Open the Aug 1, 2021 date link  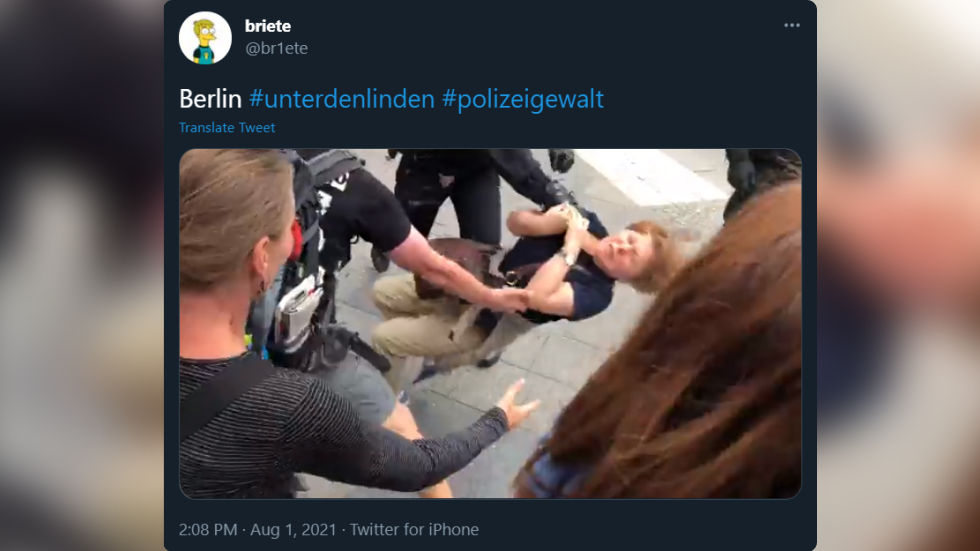293,530
